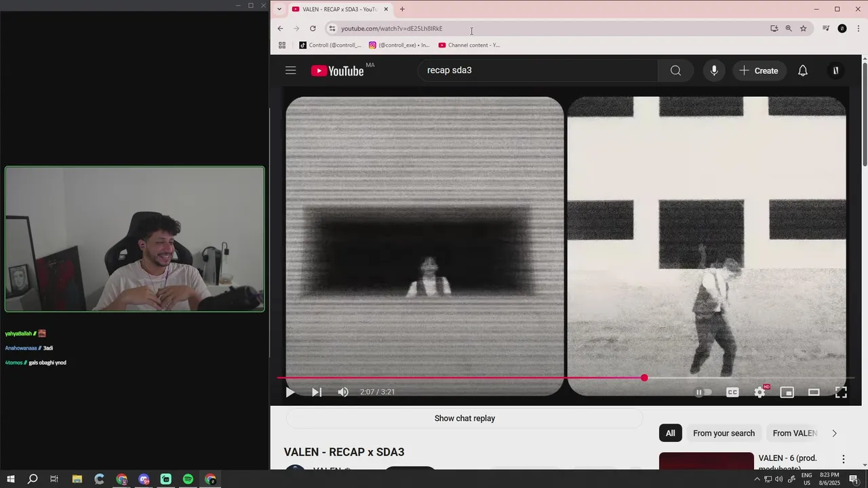
Task: Click the Create button
Action: pyautogui.click(x=759, y=70)
